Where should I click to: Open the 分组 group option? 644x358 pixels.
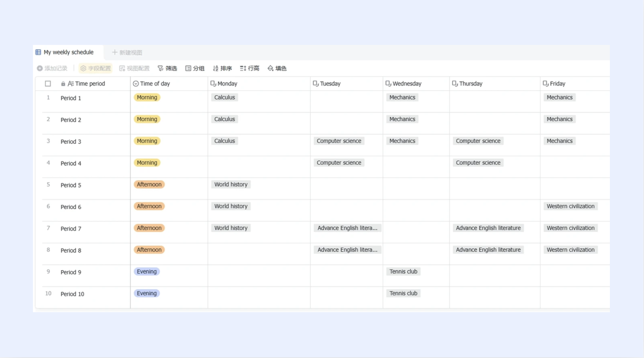(x=195, y=68)
